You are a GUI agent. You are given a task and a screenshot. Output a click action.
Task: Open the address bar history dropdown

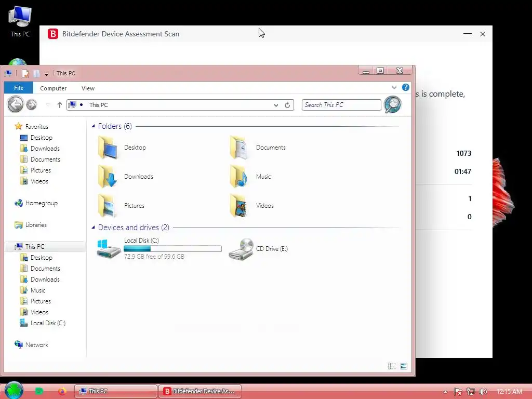tap(276, 105)
